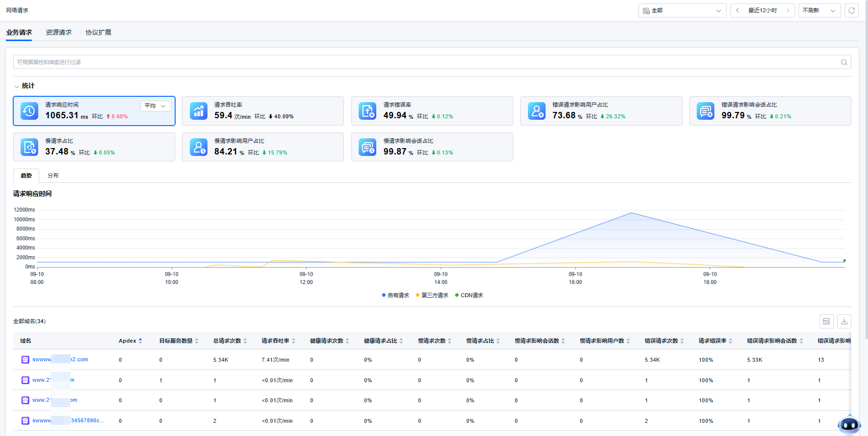Open the robot assistant chat icon
The height and width of the screenshot is (436, 868).
point(849,424)
